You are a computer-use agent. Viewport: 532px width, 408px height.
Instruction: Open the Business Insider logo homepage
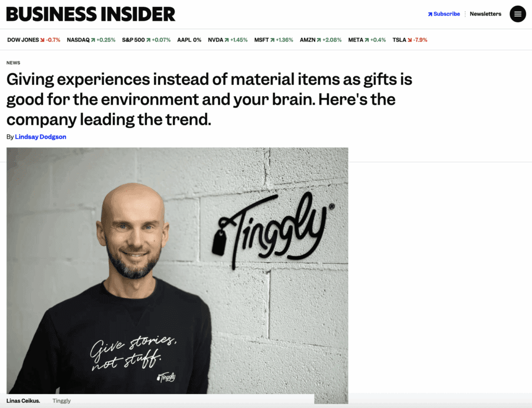coord(90,14)
